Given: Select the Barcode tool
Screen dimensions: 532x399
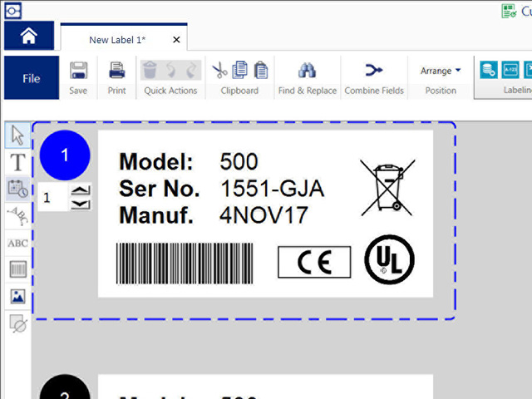Looking at the screenshot, I should [x=17, y=269].
